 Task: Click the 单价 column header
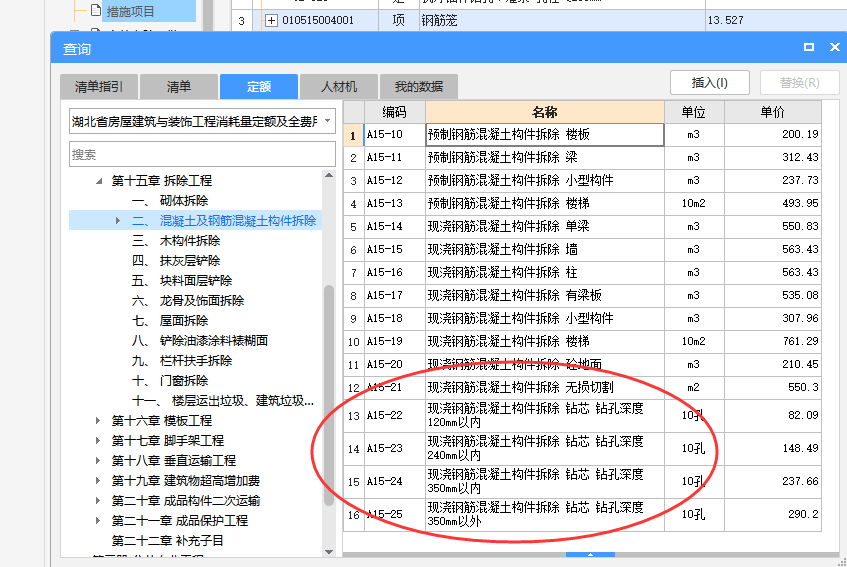(x=772, y=112)
